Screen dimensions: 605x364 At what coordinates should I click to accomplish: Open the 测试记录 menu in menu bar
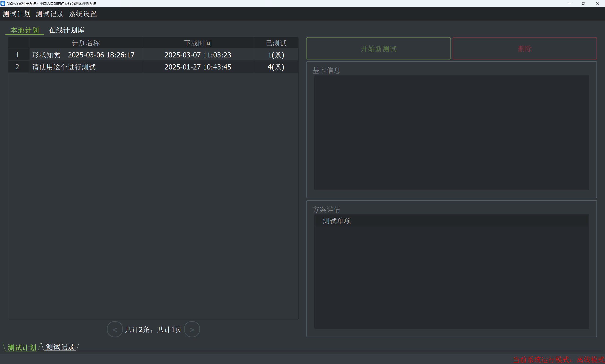50,14
